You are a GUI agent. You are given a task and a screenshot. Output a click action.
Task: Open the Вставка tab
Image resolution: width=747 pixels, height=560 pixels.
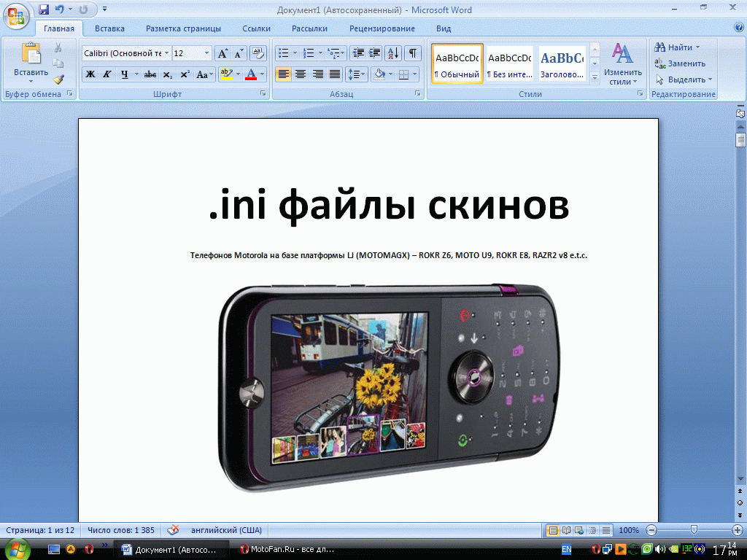(109, 28)
